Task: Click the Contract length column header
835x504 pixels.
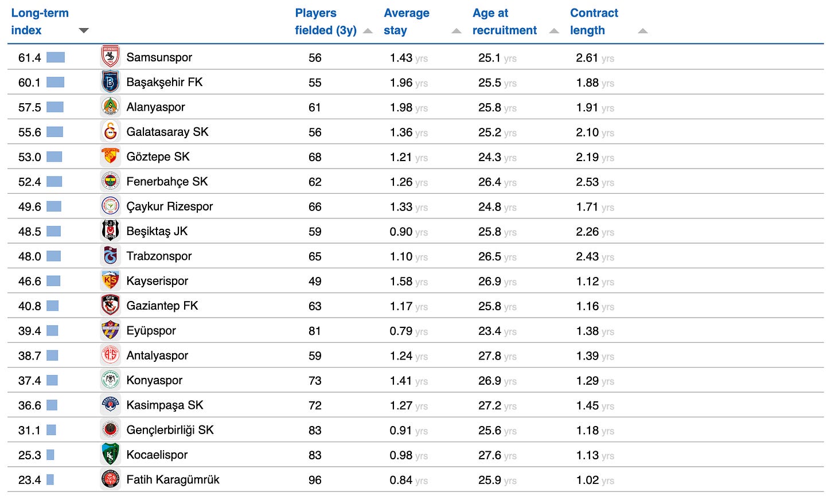Action: (x=594, y=22)
